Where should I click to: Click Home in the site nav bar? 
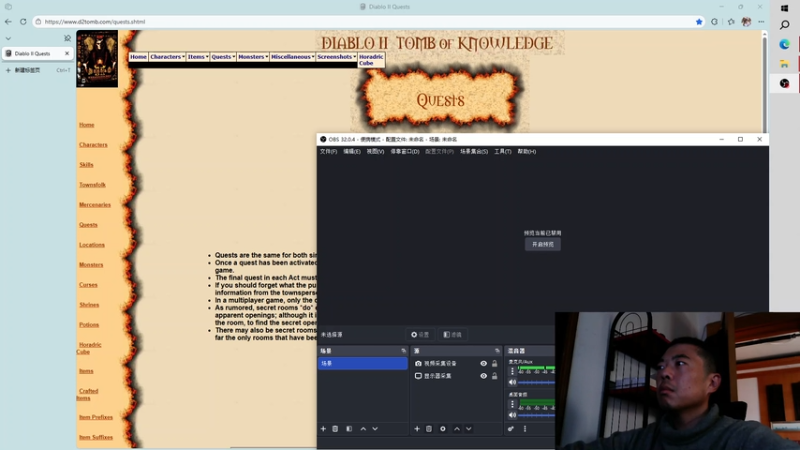[138, 57]
